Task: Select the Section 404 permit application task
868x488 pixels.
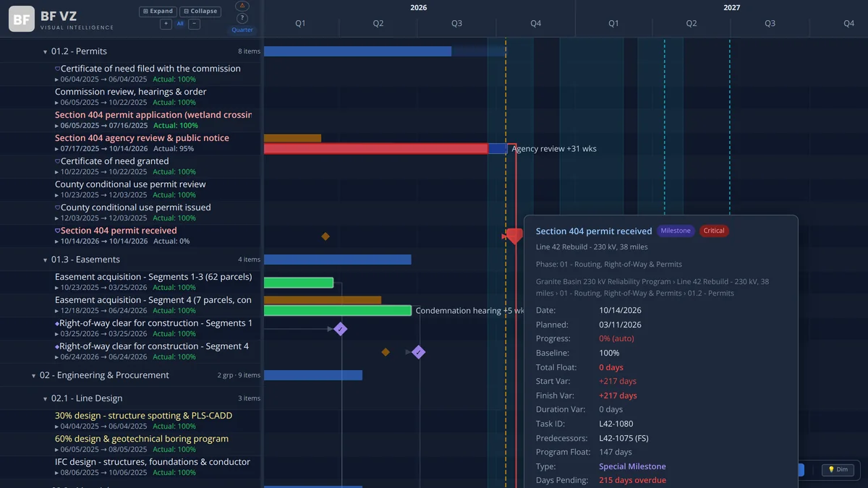Action: point(153,115)
